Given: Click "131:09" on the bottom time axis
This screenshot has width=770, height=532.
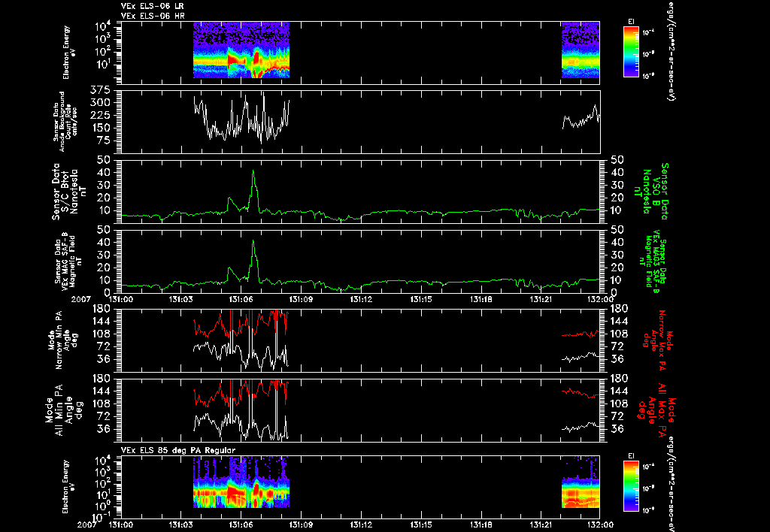Looking at the screenshot, I should 301,524.
